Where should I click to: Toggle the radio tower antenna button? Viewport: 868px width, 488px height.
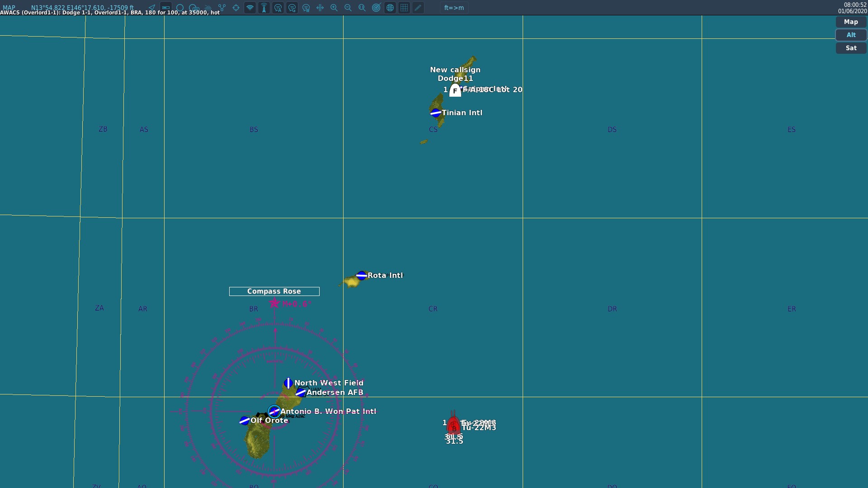[x=264, y=8]
